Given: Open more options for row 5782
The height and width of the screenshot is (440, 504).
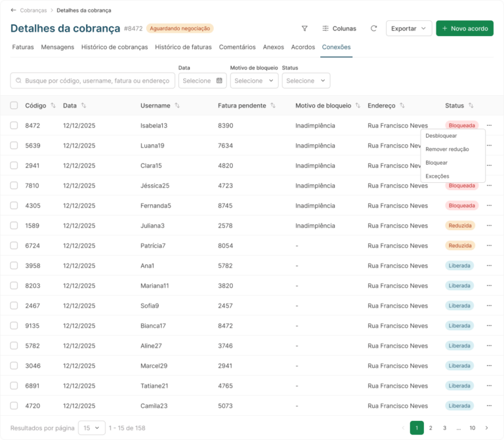Looking at the screenshot, I should pyautogui.click(x=489, y=346).
